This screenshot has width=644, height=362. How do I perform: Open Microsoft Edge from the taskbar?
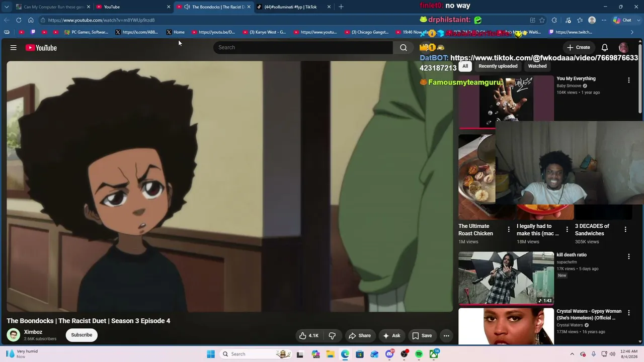point(345,354)
